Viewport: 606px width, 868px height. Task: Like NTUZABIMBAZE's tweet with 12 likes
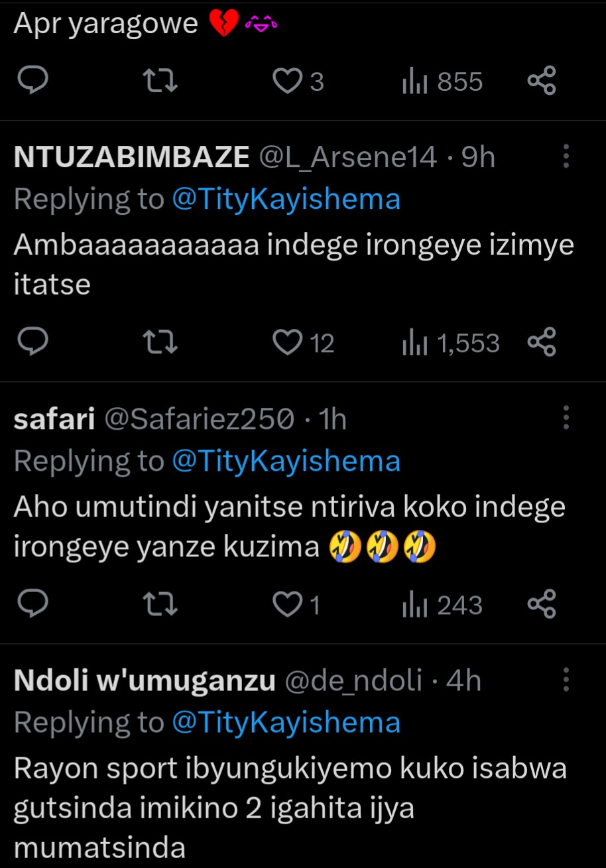287,343
